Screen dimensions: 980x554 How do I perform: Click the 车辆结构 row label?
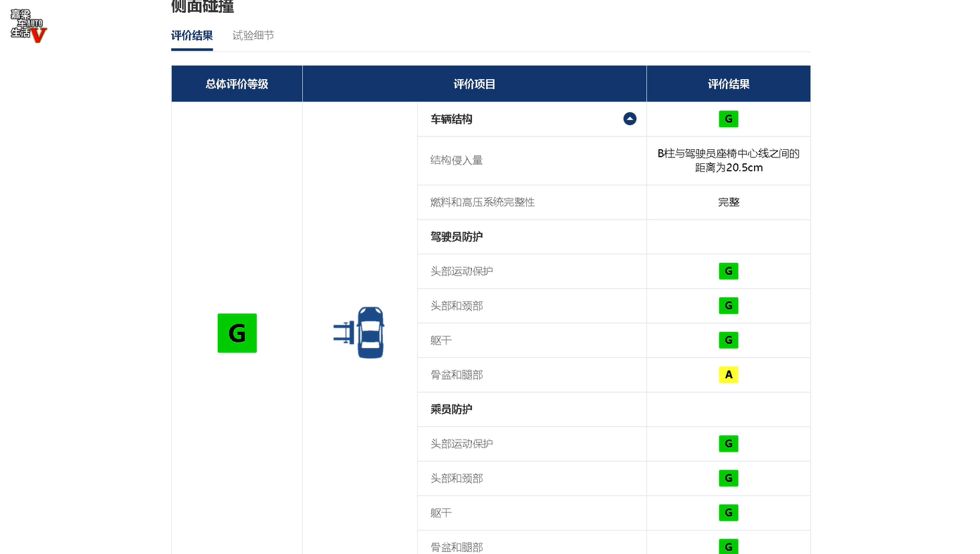(451, 119)
